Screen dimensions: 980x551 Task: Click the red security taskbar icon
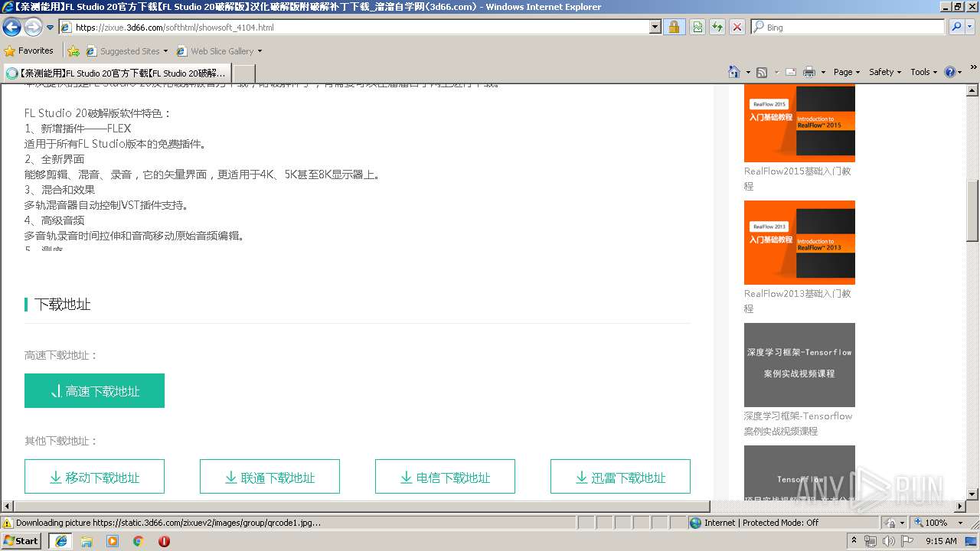pyautogui.click(x=164, y=541)
